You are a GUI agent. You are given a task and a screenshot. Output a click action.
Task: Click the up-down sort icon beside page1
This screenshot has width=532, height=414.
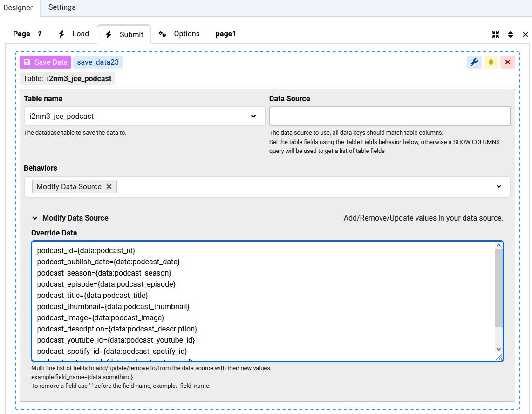point(511,34)
